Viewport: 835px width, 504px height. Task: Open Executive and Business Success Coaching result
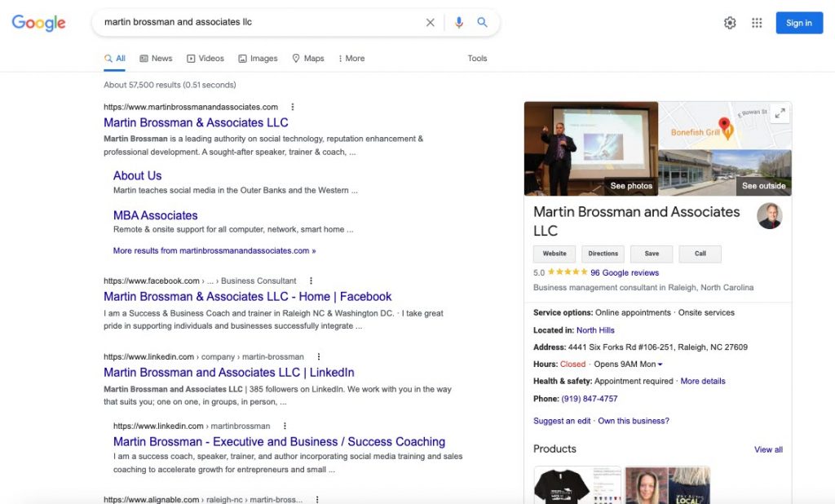click(x=279, y=442)
